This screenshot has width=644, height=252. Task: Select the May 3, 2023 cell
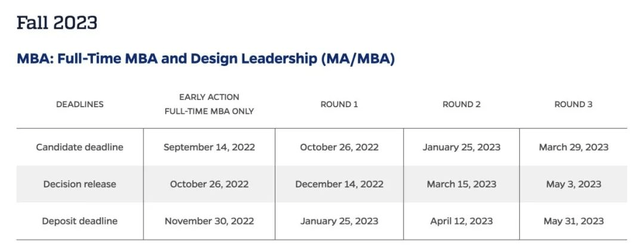574,184
